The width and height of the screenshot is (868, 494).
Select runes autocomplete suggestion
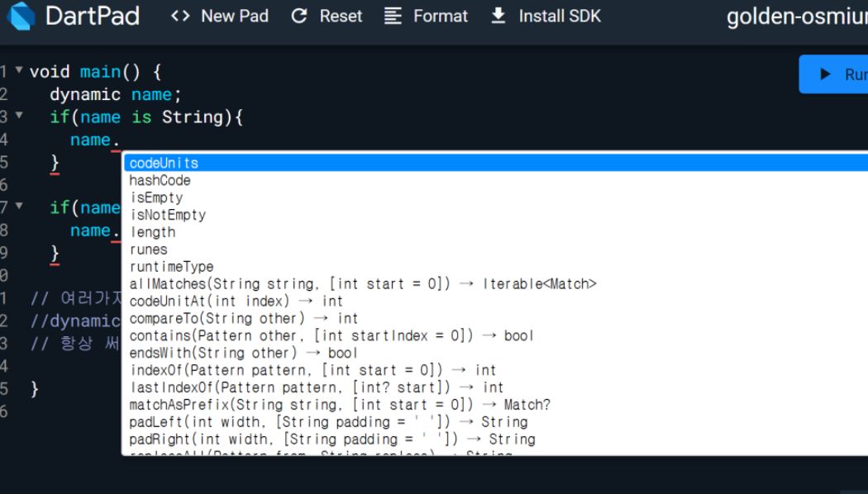[x=496, y=249]
